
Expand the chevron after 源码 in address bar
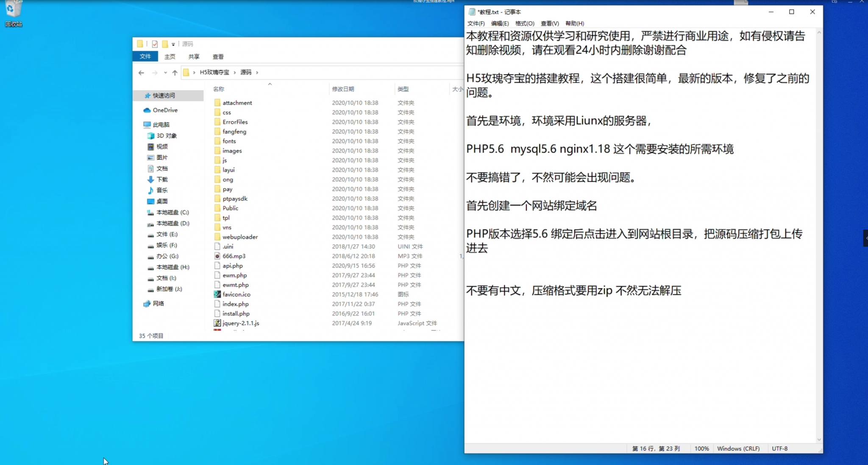click(x=257, y=73)
